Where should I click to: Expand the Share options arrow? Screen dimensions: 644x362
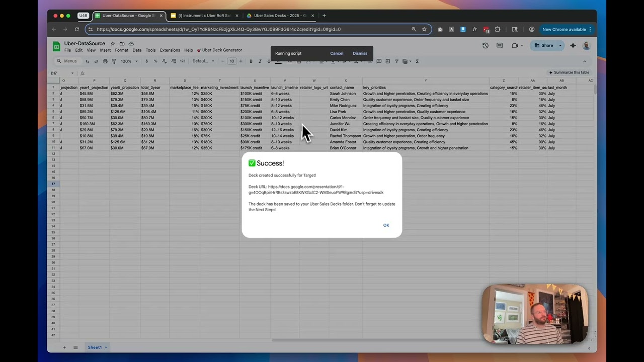coord(560,45)
